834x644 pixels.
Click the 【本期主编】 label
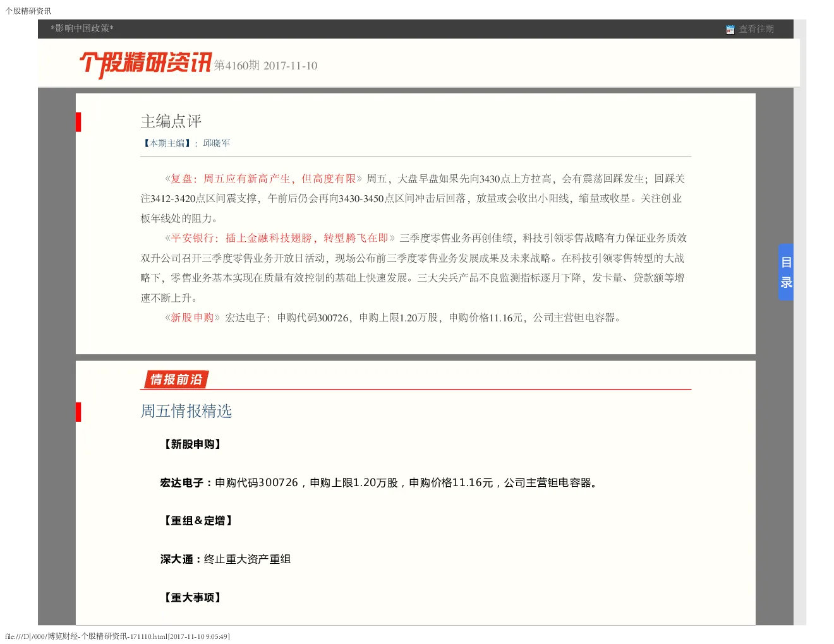point(167,143)
